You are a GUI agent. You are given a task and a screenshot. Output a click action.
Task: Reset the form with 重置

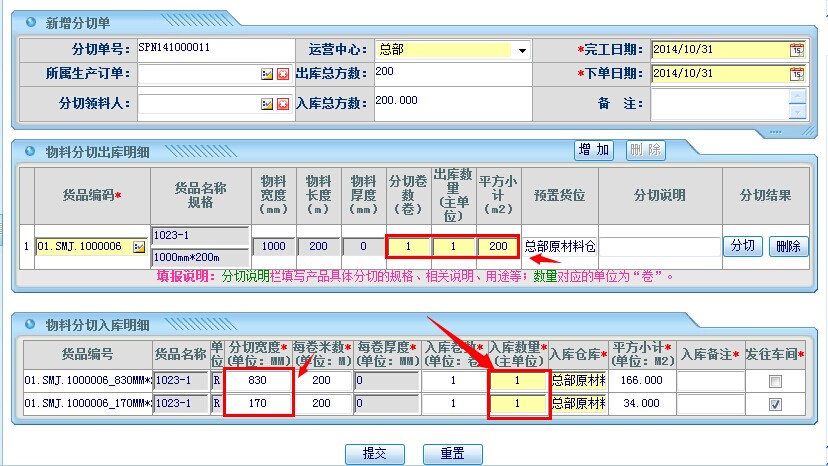(451, 453)
